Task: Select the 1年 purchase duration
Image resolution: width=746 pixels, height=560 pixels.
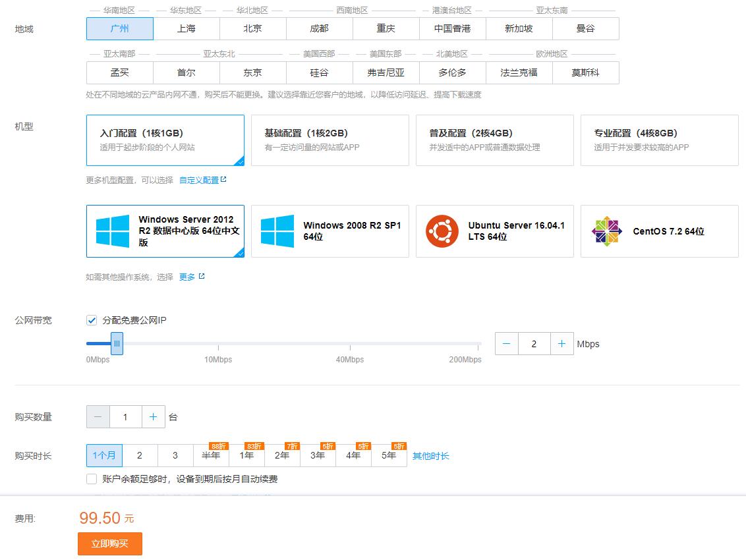Action: pyautogui.click(x=246, y=456)
